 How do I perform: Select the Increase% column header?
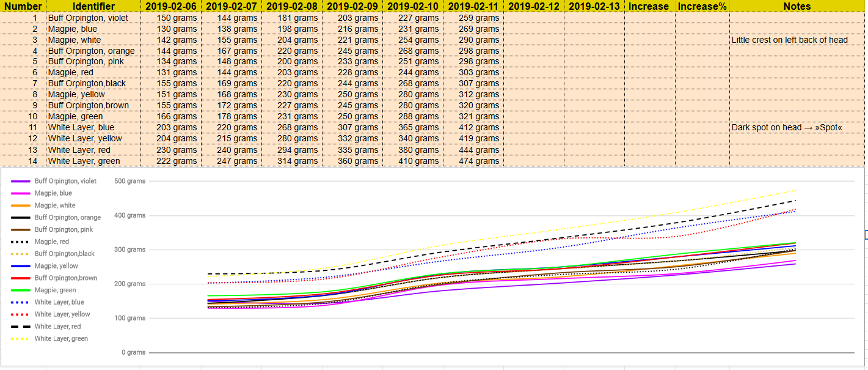pos(702,6)
